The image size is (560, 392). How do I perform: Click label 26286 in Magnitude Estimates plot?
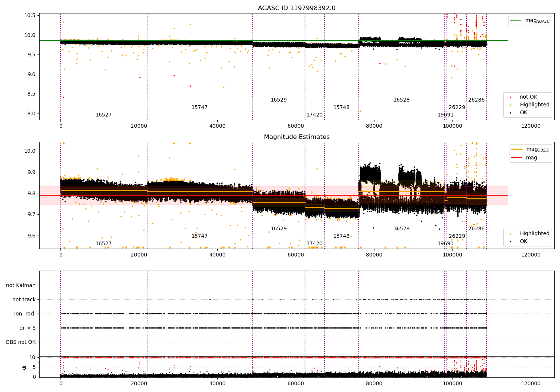point(476,229)
